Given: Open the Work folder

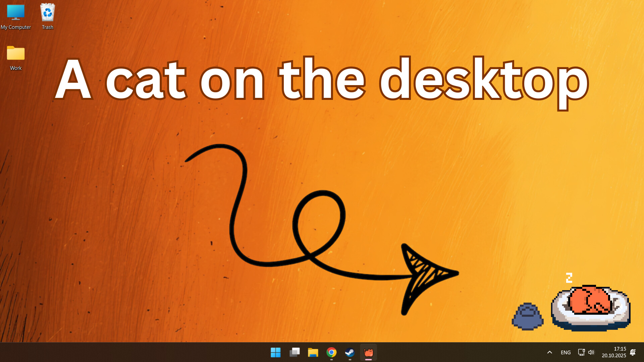Looking at the screenshot, I should [15, 54].
